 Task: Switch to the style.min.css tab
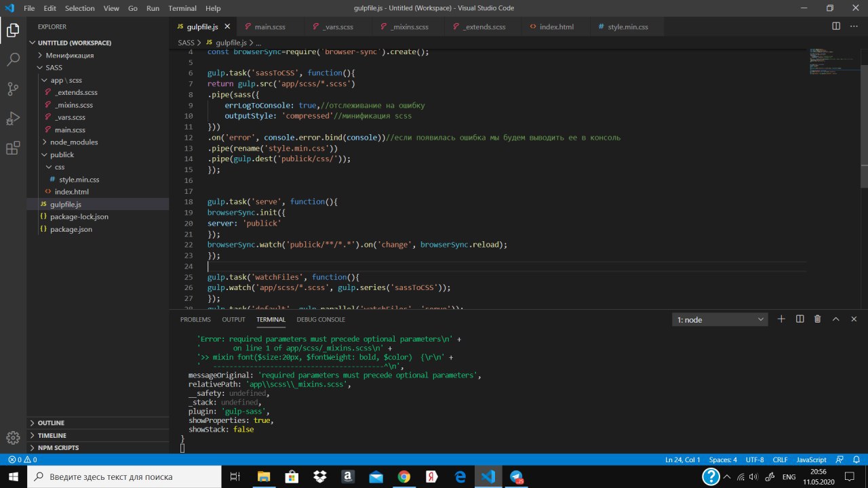[627, 27]
